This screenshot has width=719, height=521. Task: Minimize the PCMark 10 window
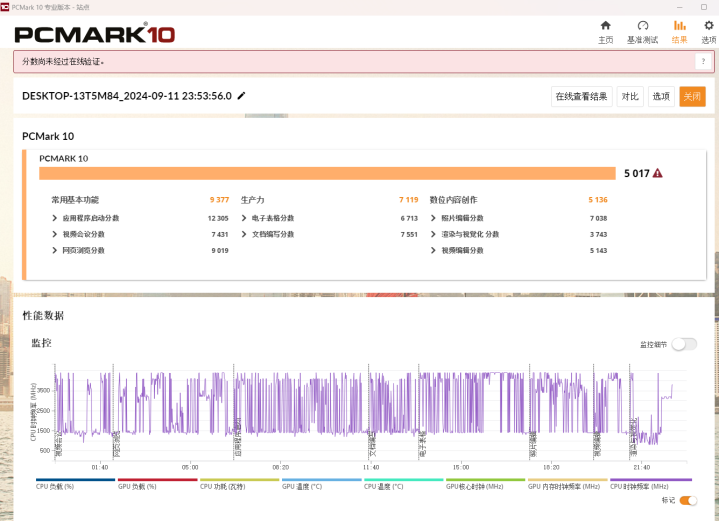click(680, 7)
